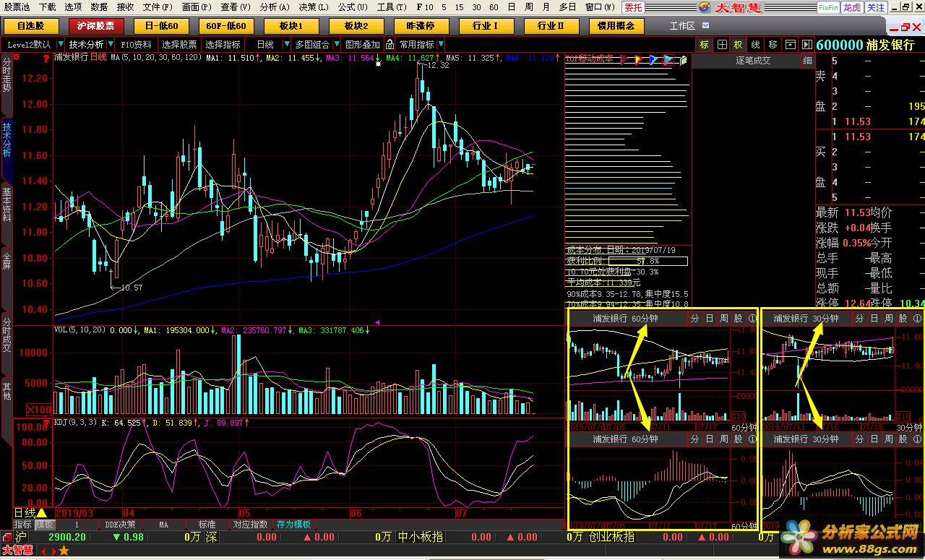Toggle the 标 marker icon

click(x=705, y=45)
